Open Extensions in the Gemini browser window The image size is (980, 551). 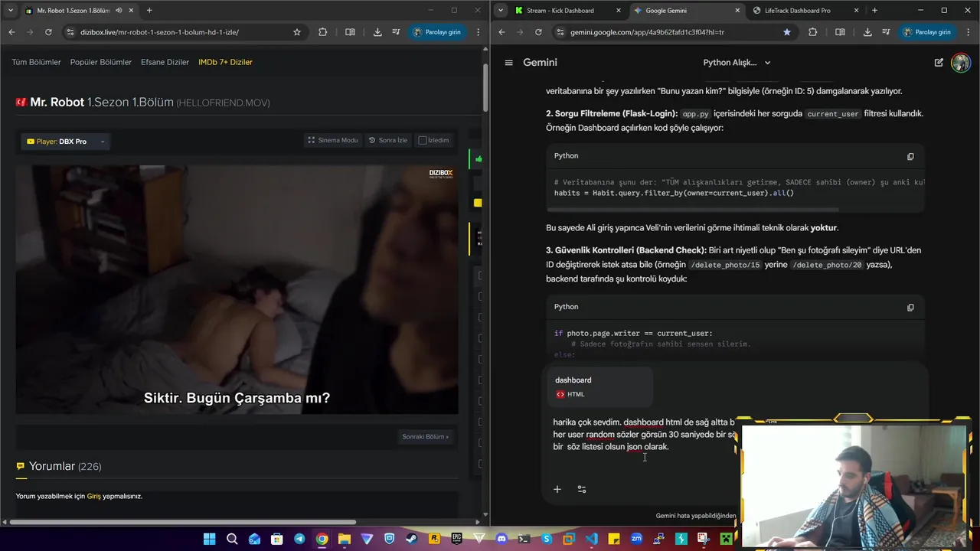[x=812, y=32]
